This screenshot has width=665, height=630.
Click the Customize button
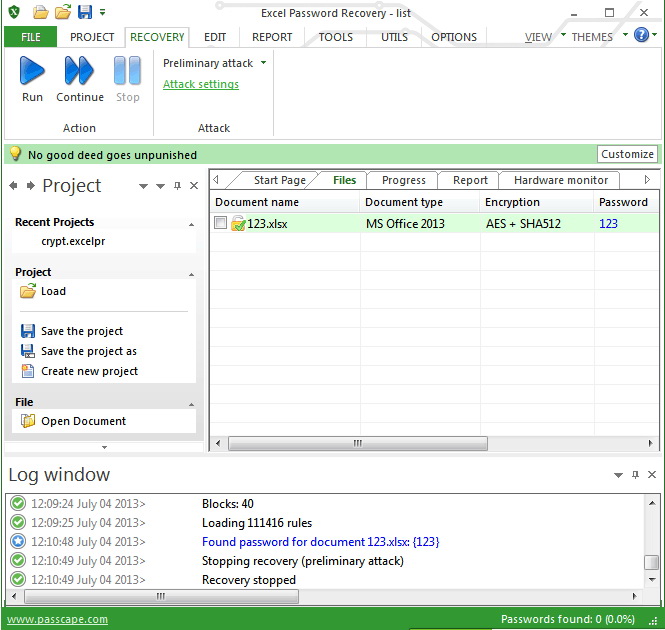point(627,154)
